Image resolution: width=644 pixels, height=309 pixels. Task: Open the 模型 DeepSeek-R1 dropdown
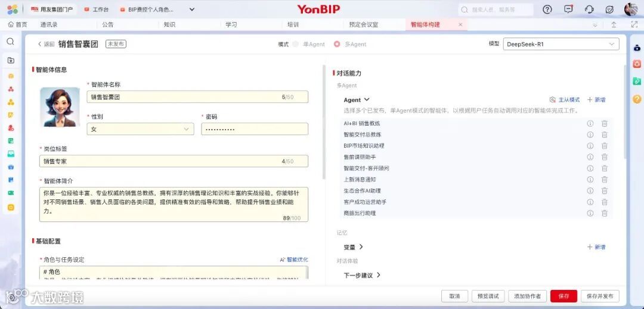click(561, 44)
